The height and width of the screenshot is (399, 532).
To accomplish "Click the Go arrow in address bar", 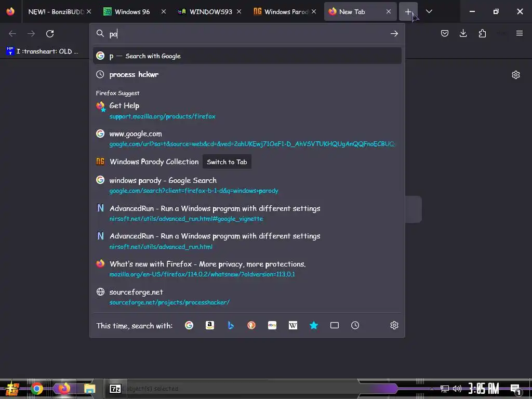I will (394, 34).
